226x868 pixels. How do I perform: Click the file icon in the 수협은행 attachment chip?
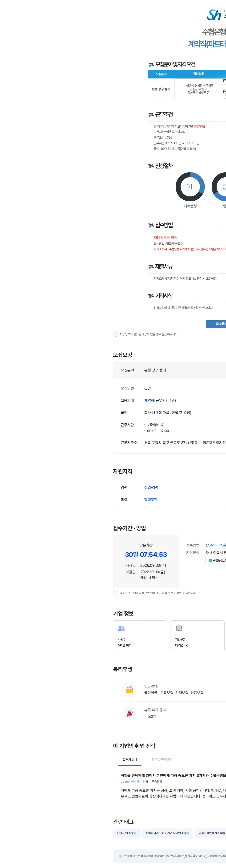[x=210, y=560]
